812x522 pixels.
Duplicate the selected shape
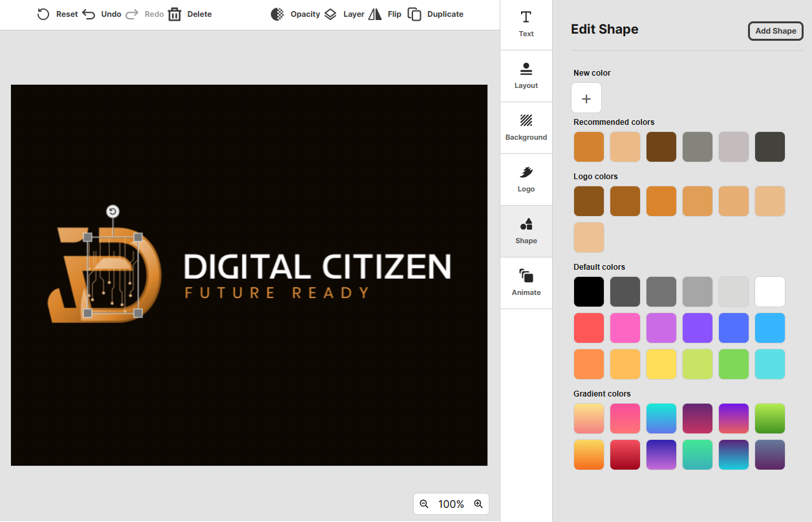tap(435, 14)
